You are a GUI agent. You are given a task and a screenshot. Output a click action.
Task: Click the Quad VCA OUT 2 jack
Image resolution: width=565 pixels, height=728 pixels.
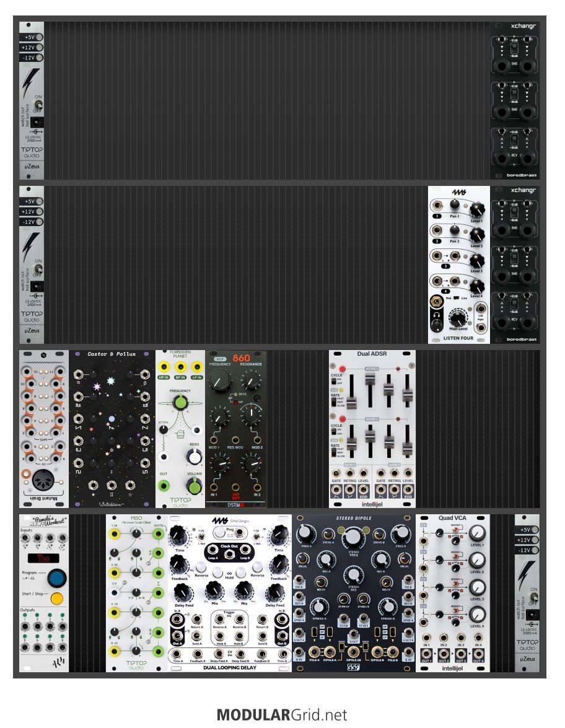(444, 654)
